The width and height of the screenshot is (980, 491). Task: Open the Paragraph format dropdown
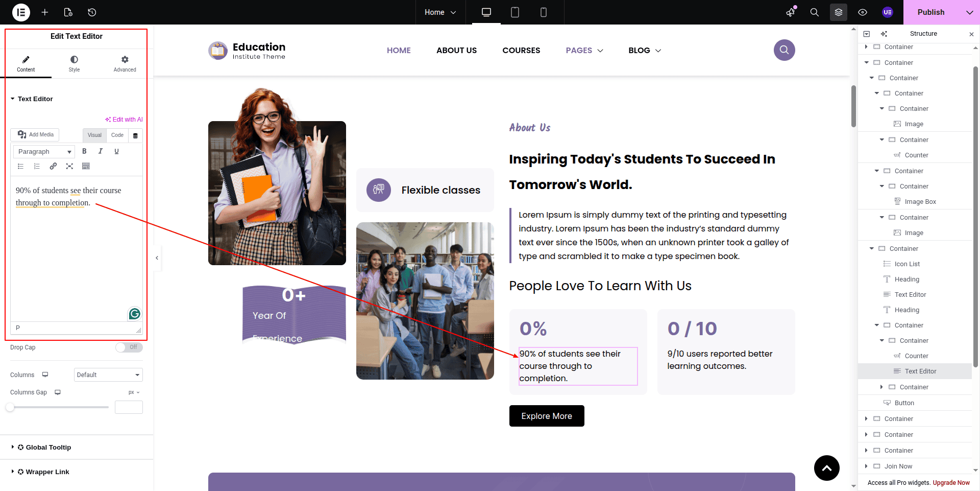tap(44, 152)
